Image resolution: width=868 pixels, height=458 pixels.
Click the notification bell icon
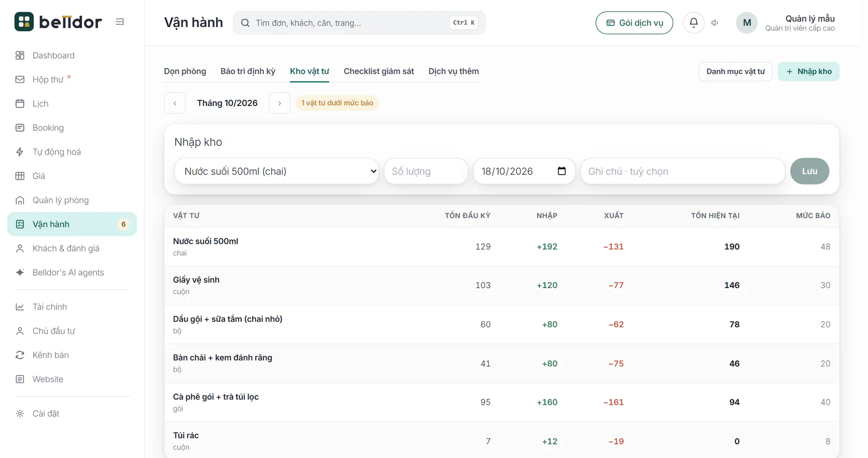(x=693, y=23)
